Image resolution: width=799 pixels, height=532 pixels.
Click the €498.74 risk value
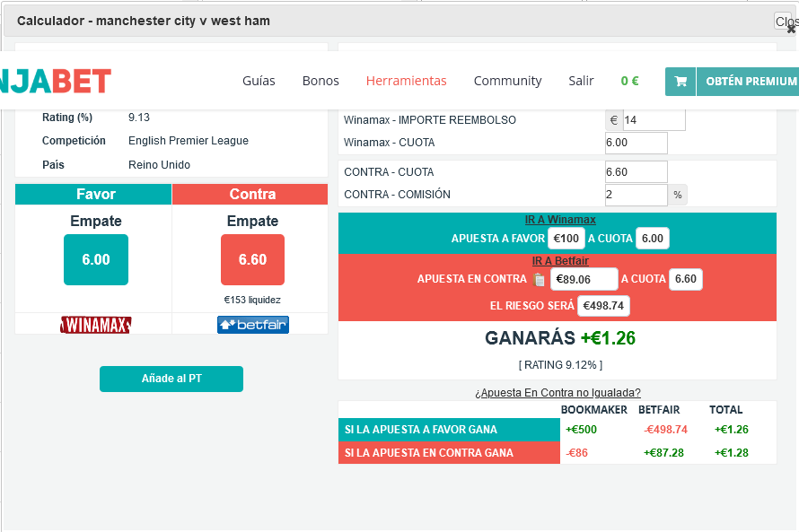[603, 306]
